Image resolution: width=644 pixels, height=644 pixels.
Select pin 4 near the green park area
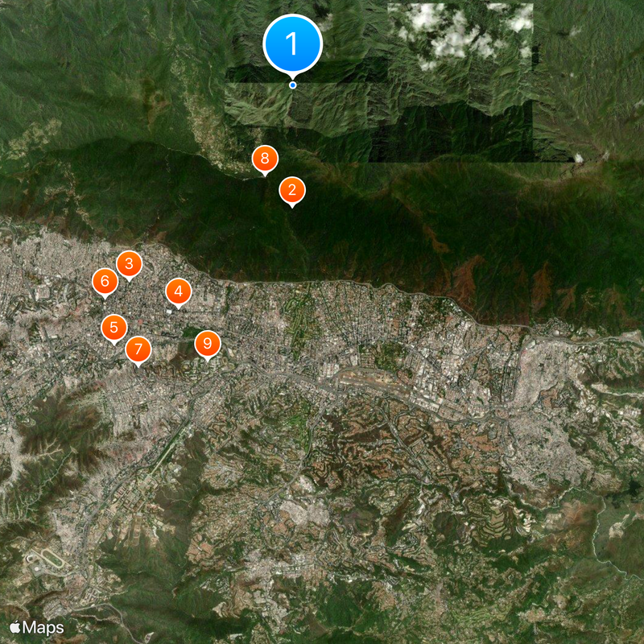[x=178, y=291]
